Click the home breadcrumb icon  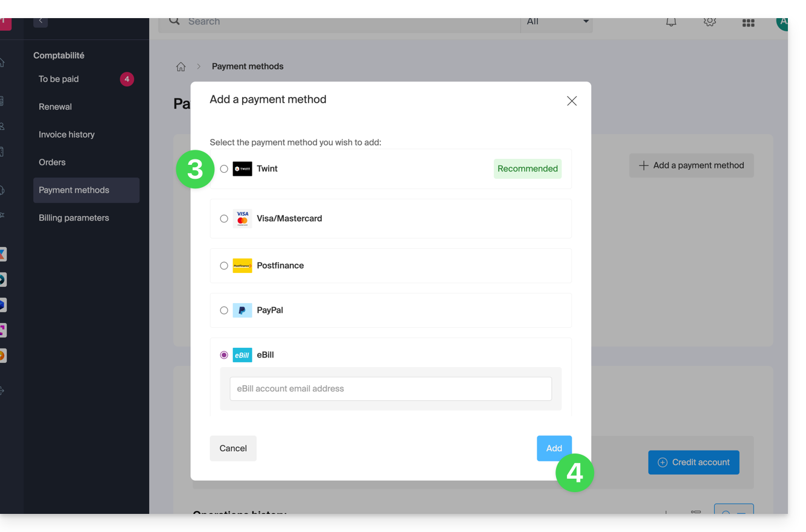coord(181,67)
